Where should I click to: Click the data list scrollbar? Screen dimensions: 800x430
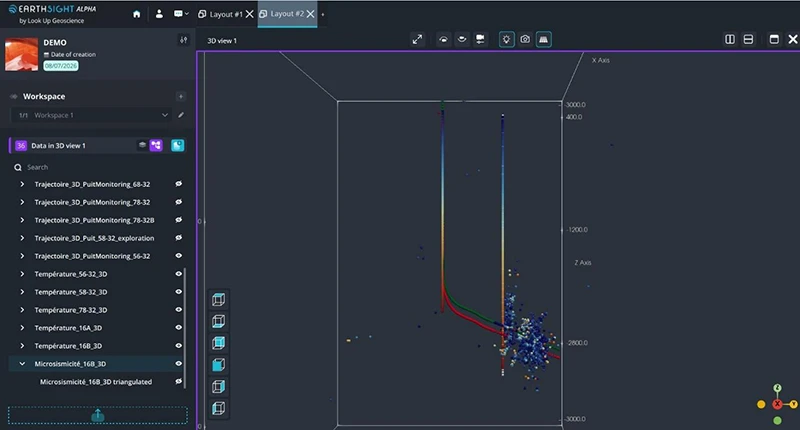click(185, 326)
